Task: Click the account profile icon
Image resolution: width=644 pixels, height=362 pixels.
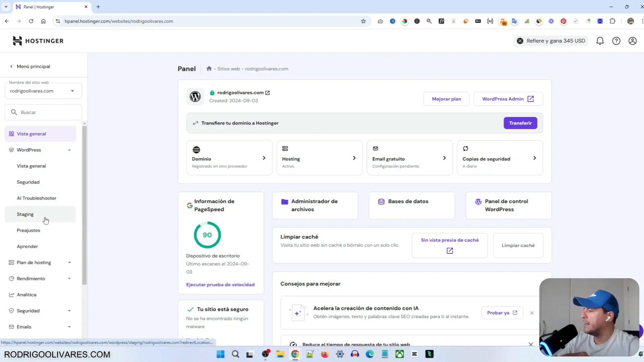Action: 632,41
